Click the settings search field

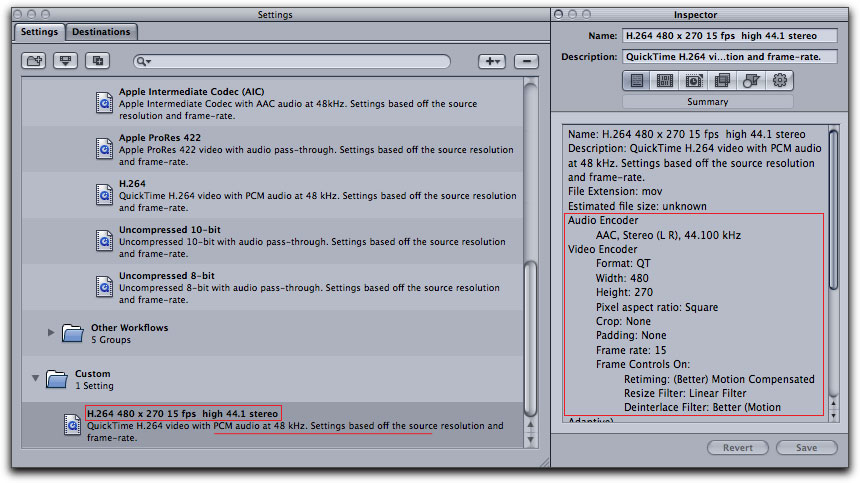click(300, 62)
